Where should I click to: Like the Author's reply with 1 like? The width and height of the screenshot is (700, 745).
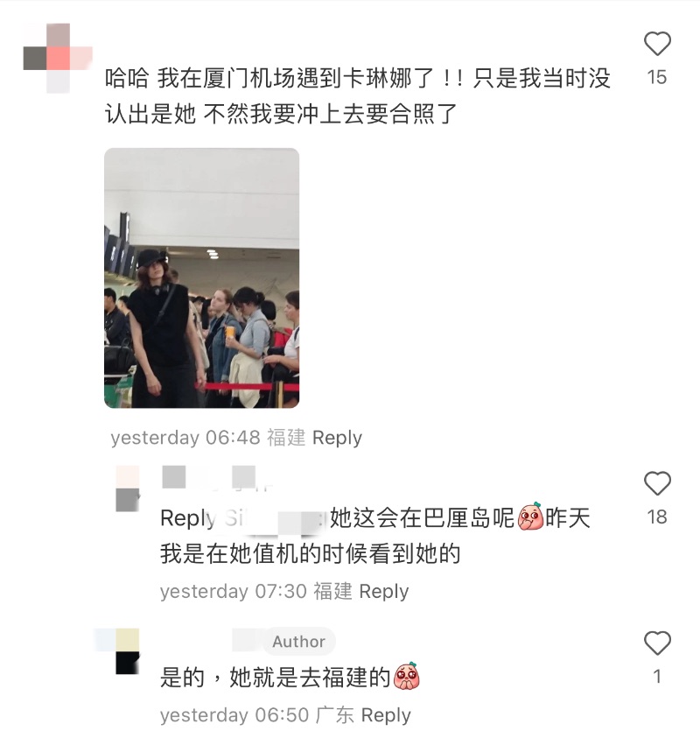point(657,643)
